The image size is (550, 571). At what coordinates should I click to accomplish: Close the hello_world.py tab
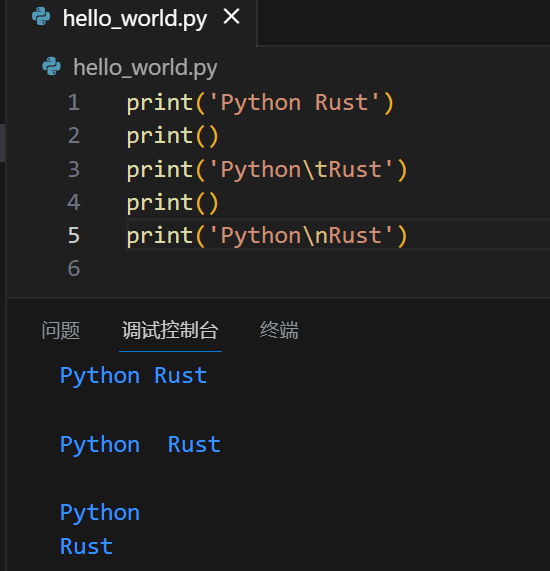click(231, 17)
